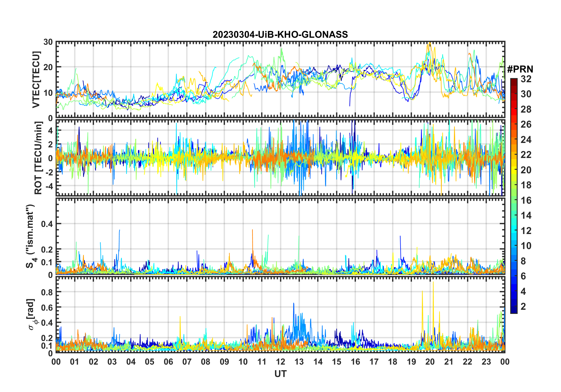561x392 pixels.
Task: Select the ROT [TECU/min] y-axis label
Action: (38, 158)
